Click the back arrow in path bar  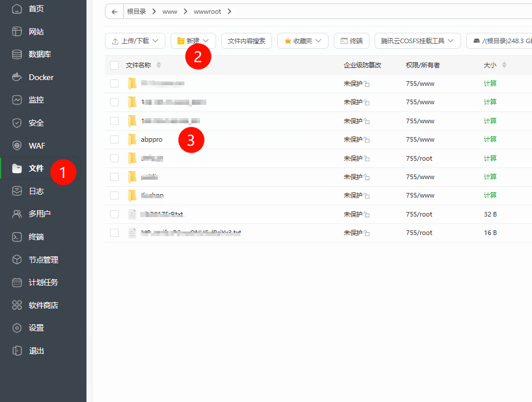point(115,12)
